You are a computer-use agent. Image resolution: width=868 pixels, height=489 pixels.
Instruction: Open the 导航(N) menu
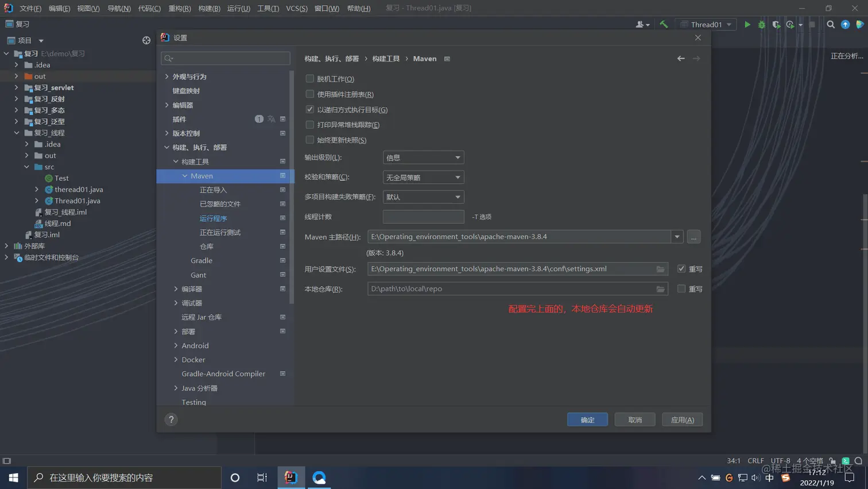[119, 9]
